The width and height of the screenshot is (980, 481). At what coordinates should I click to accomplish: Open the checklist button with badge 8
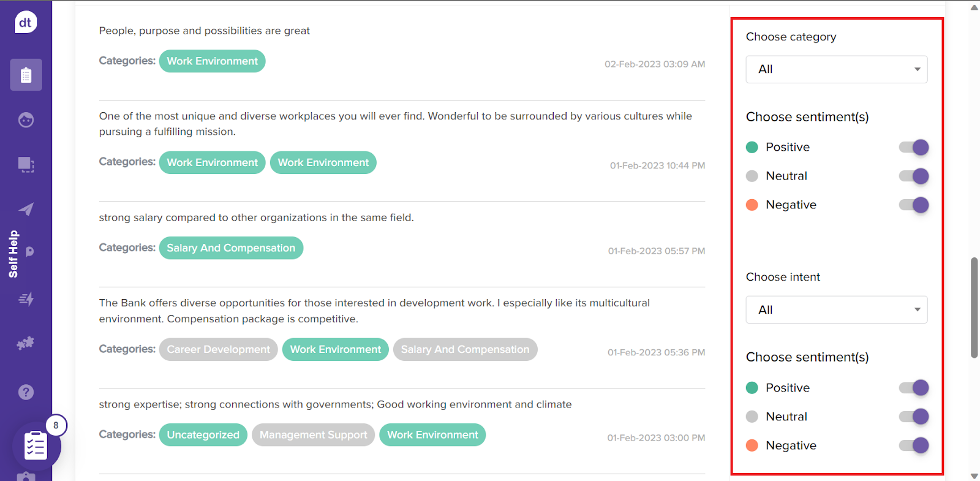pyautogui.click(x=36, y=445)
